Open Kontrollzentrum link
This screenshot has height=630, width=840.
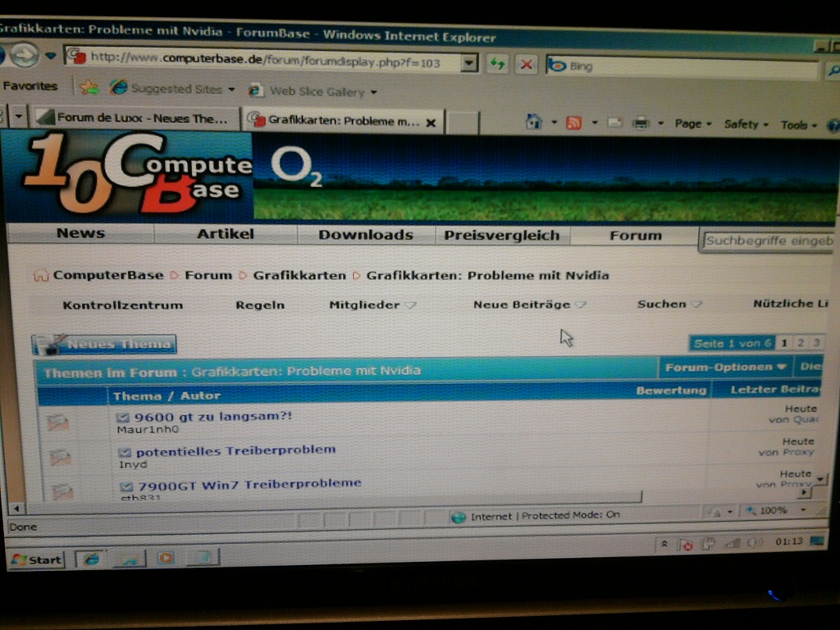[x=123, y=305]
